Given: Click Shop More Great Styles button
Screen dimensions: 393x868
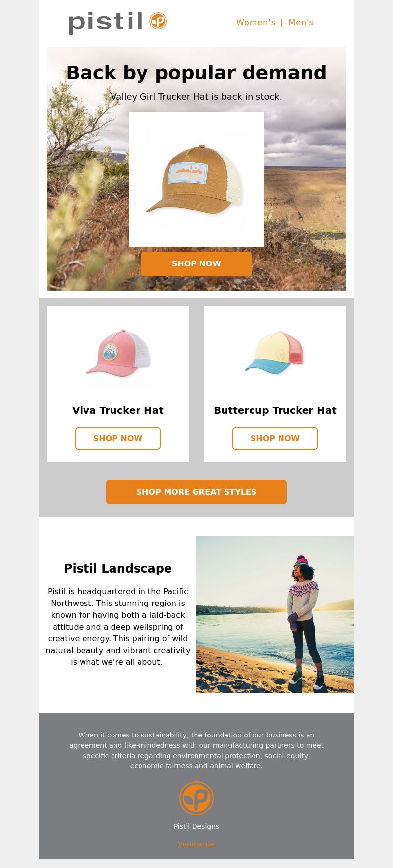Looking at the screenshot, I should tap(196, 492).
